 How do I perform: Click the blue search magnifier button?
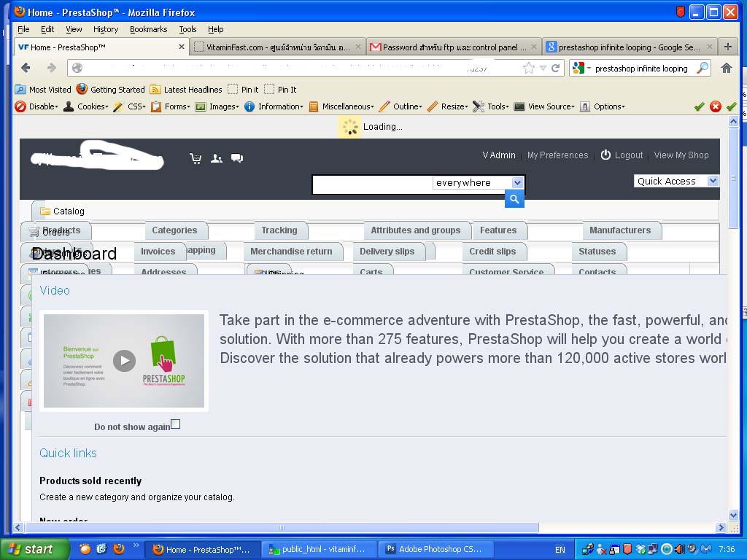coord(514,199)
